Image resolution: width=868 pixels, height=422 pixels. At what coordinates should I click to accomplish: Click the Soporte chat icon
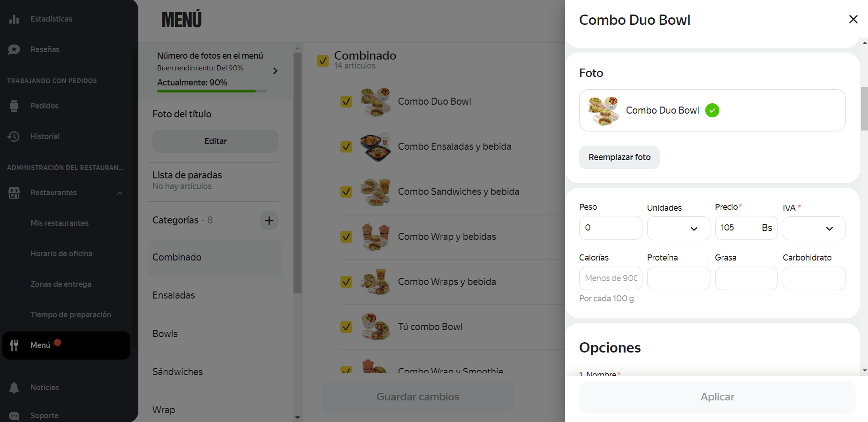[x=14, y=416]
